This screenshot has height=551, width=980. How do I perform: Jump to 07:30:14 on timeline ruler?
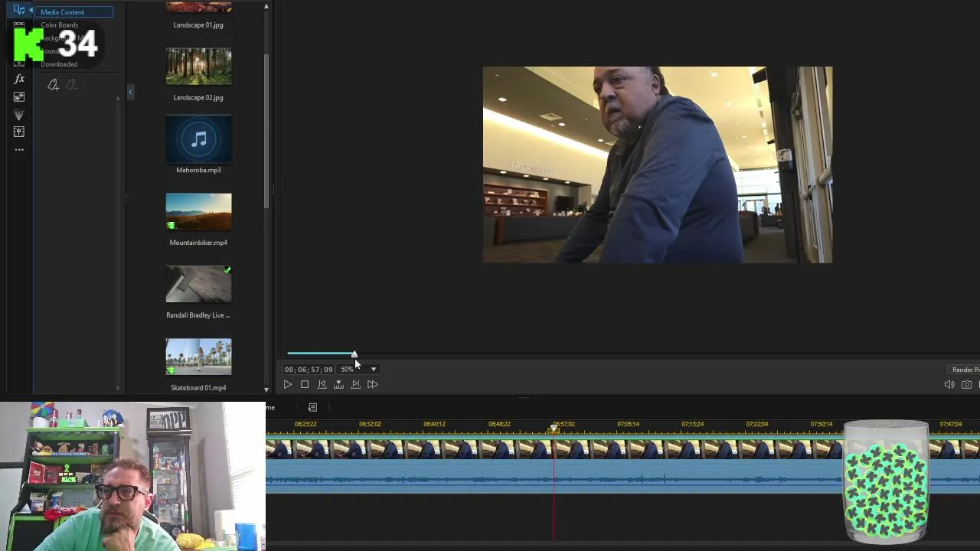pos(822,424)
